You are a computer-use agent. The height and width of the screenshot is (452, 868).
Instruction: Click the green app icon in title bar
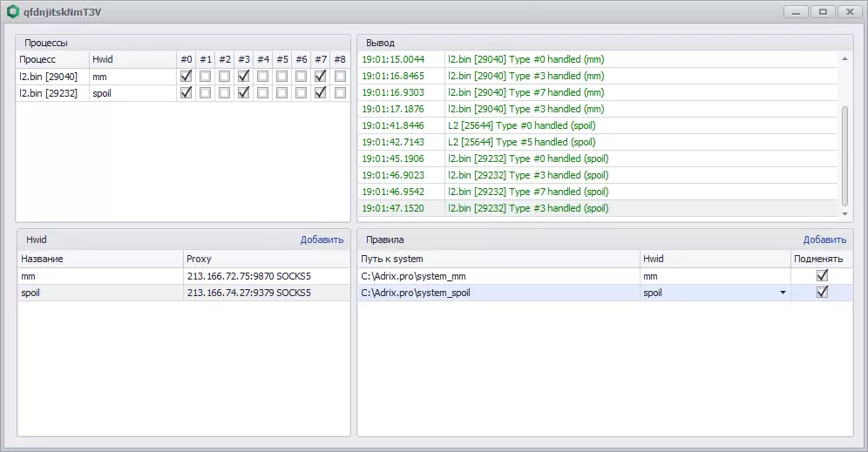click(x=13, y=11)
